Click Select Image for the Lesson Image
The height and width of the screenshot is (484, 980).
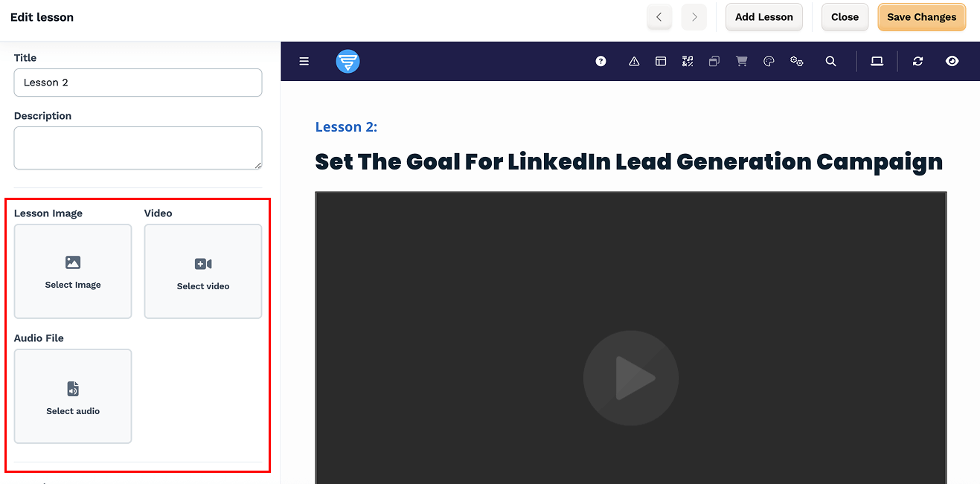point(72,271)
